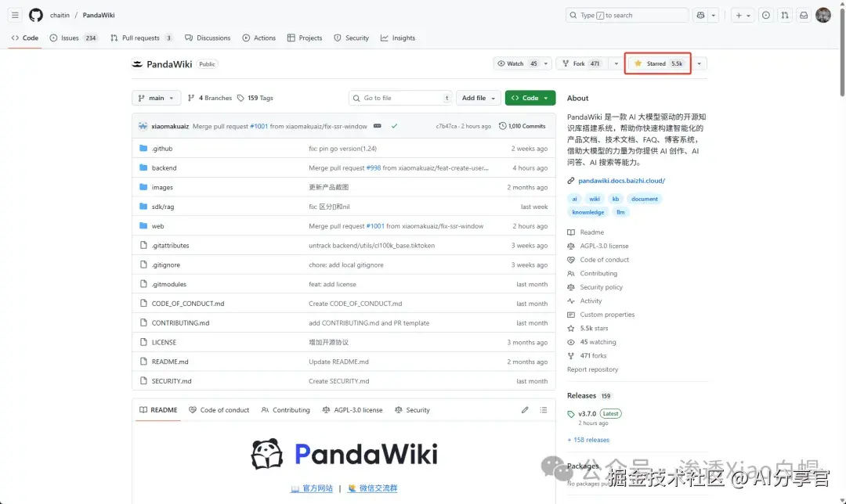Expand the Fork options dropdown arrow
846x504 pixels.
point(616,63)
